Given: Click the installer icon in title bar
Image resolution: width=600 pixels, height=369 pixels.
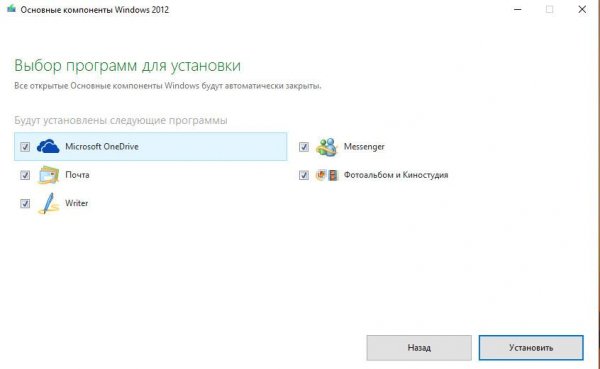Looking at the screenshot, I should pyautogui.click(x=11, y=8).
